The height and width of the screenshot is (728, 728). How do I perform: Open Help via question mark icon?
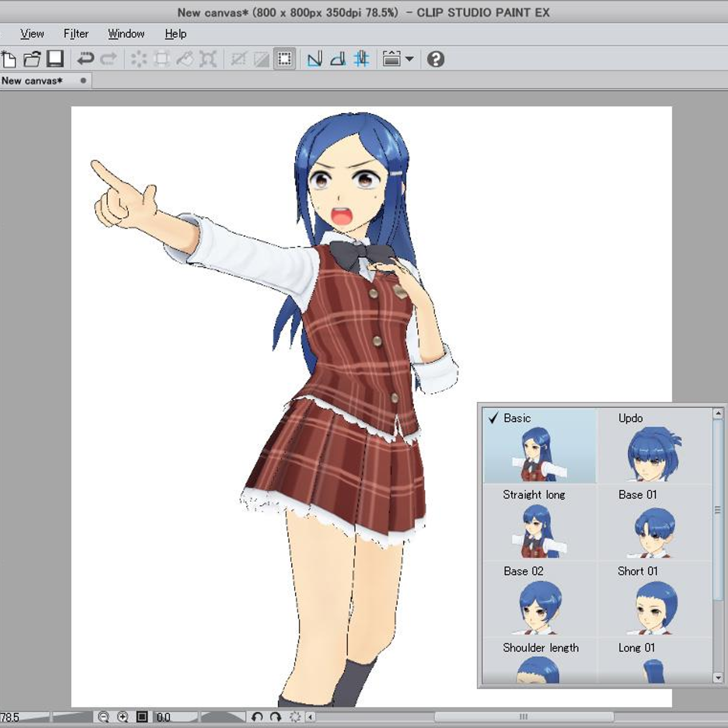click(x=436, y=59)
